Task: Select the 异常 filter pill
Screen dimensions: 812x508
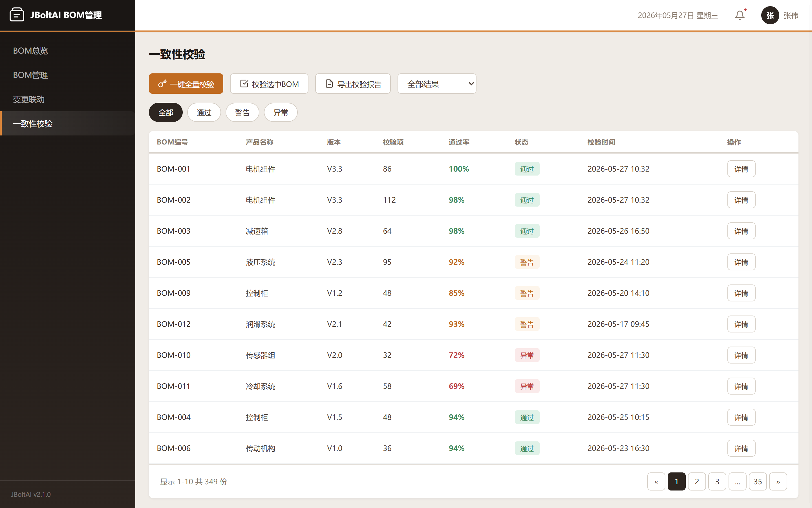Action: (281, 113)
